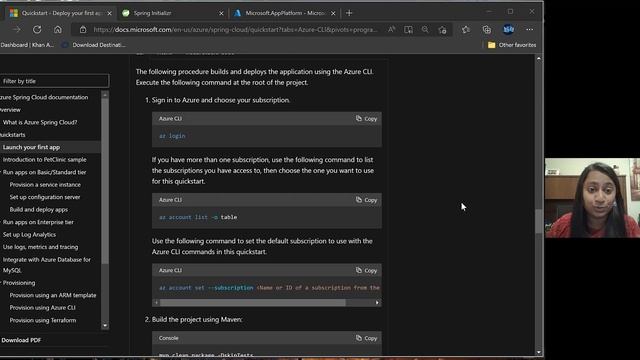Collapse the Quickstarts section
The width and height of the screenshot is (640, 360).
13,135
